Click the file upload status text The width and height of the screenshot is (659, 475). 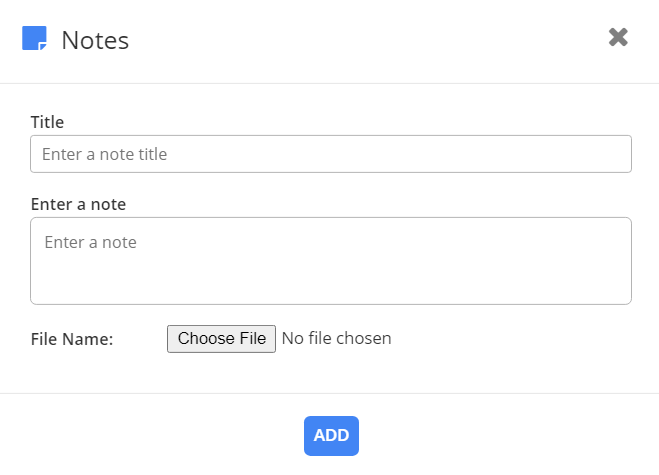[x=336, y=338]
